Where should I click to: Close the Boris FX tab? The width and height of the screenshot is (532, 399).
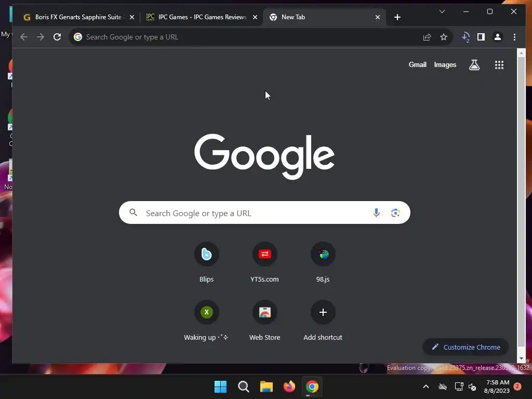(132, 17)
